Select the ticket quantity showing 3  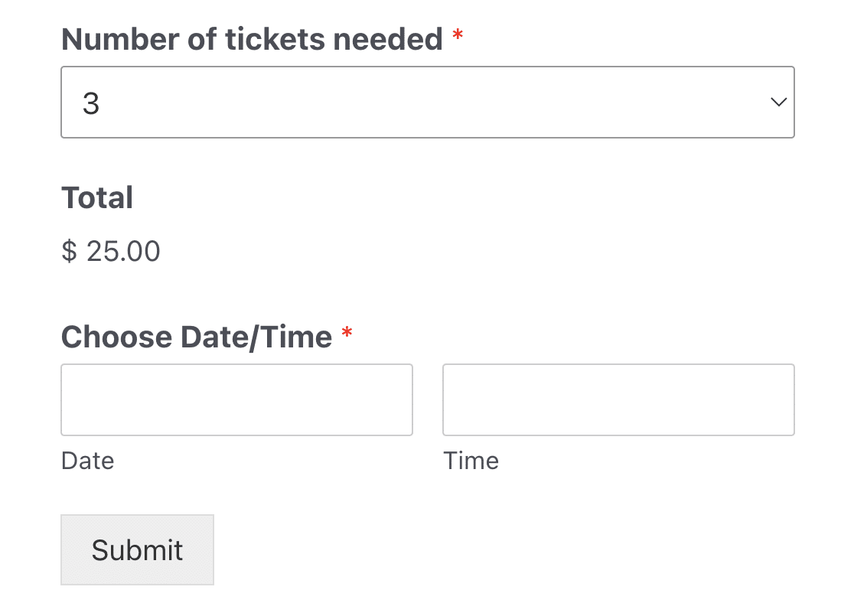(x=428, y=102)
